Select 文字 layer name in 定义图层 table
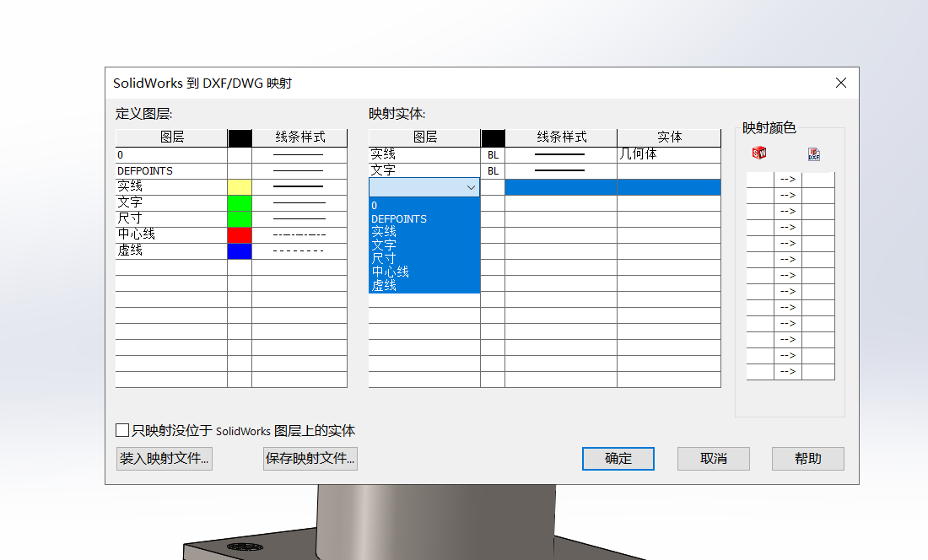 tap(171, 202)
